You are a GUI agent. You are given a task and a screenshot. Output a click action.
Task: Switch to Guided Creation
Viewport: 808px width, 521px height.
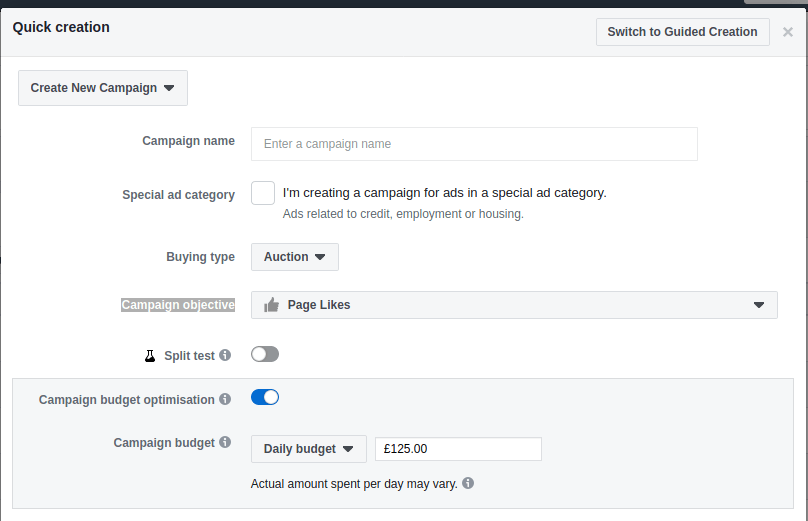tap(682, 32)
